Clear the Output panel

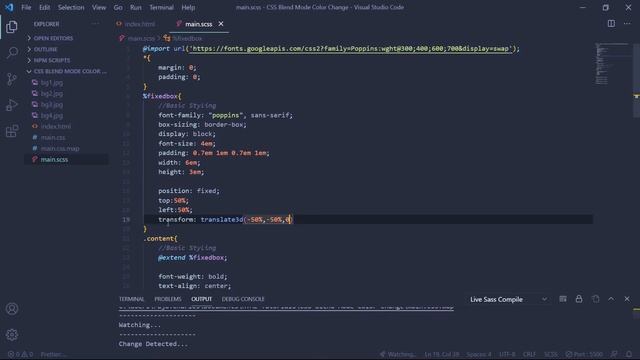click(563, 299)
